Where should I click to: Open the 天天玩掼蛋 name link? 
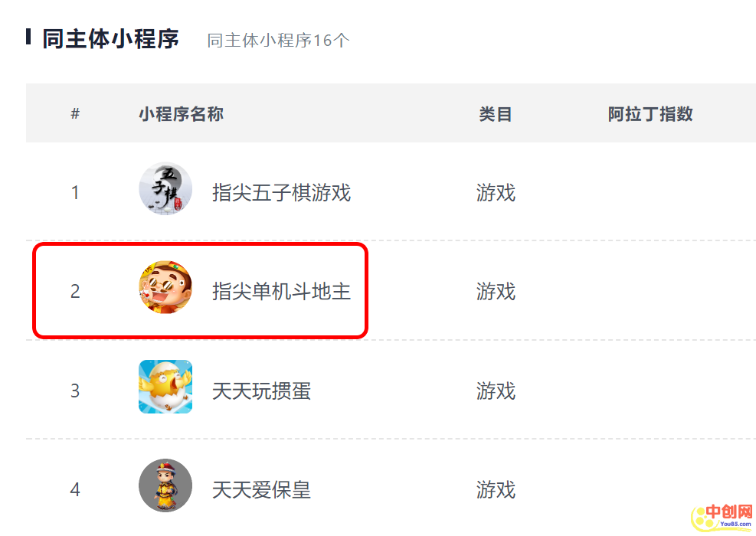coord(261,391)
